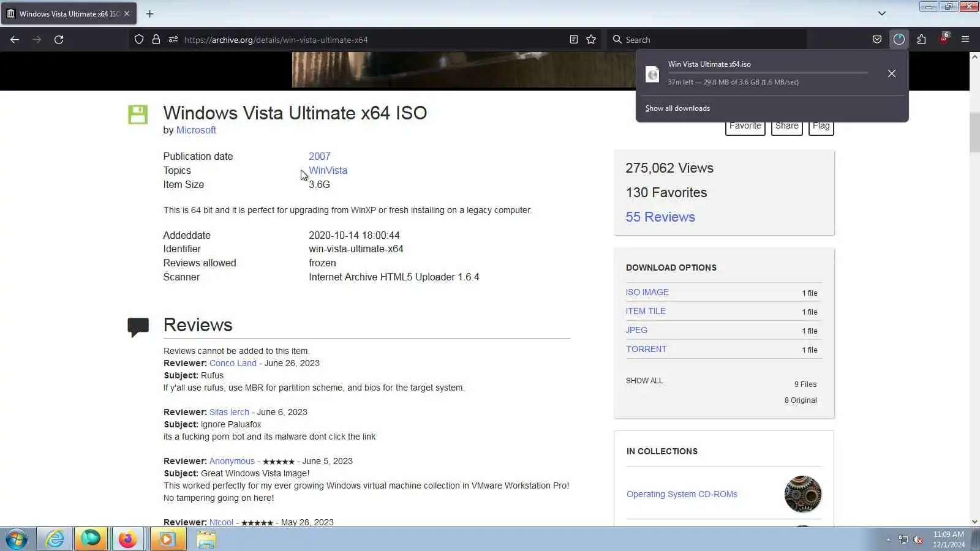Image resolution: width=980 pixels, height=551 pixels.
Task: Open tracking protection shield icon
Action: click(x=139, y=40)
